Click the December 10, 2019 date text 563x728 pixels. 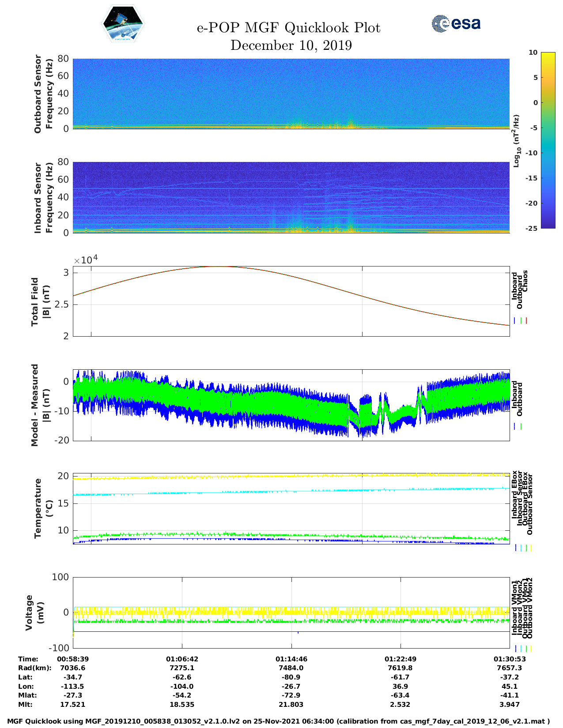coord(291,45)
